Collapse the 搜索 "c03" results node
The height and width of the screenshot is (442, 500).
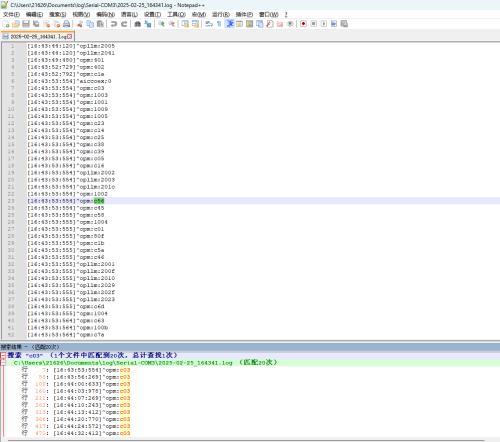(3, 355)
